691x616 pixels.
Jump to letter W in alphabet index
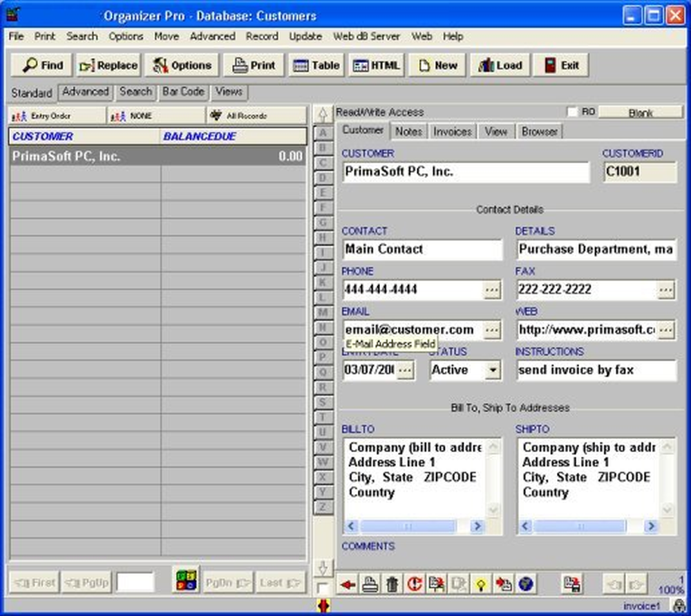323,462
